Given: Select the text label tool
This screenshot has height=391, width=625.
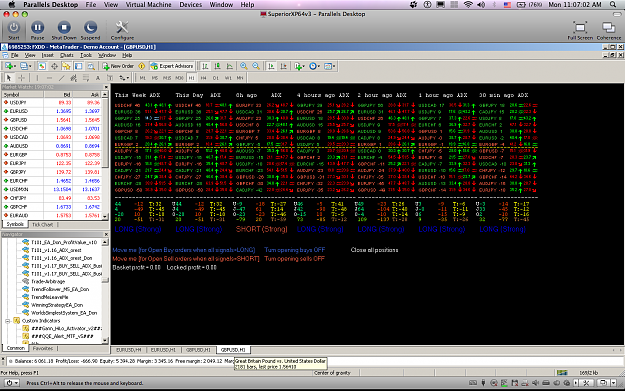Looking at the screenshot, I should (x=110, y=78).
